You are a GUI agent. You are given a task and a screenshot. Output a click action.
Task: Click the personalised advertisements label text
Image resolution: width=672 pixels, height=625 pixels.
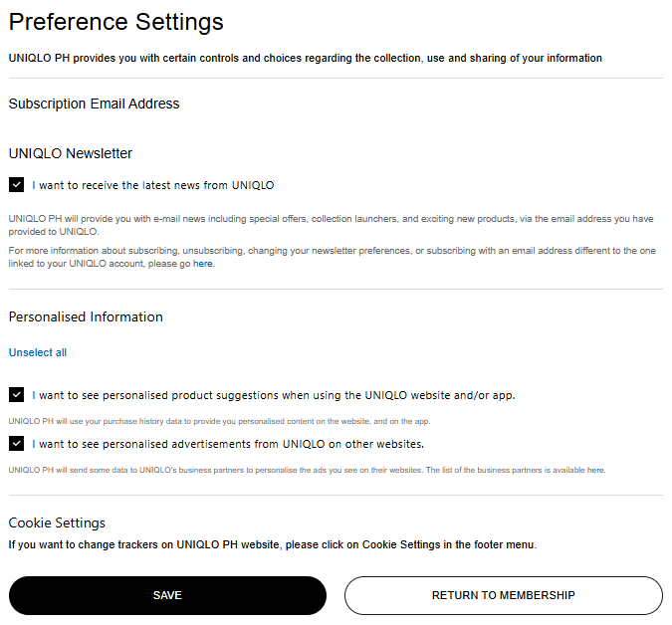[228, 444]
